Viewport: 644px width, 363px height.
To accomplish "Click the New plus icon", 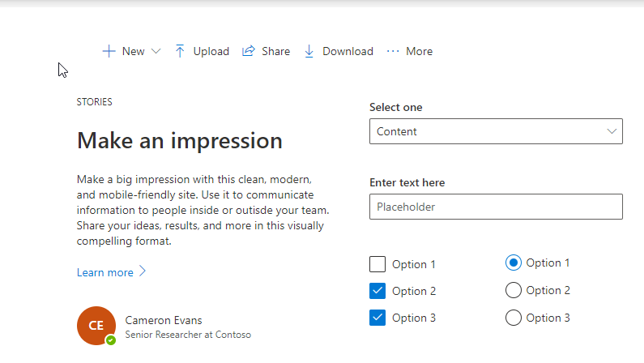I will (109, 51).
